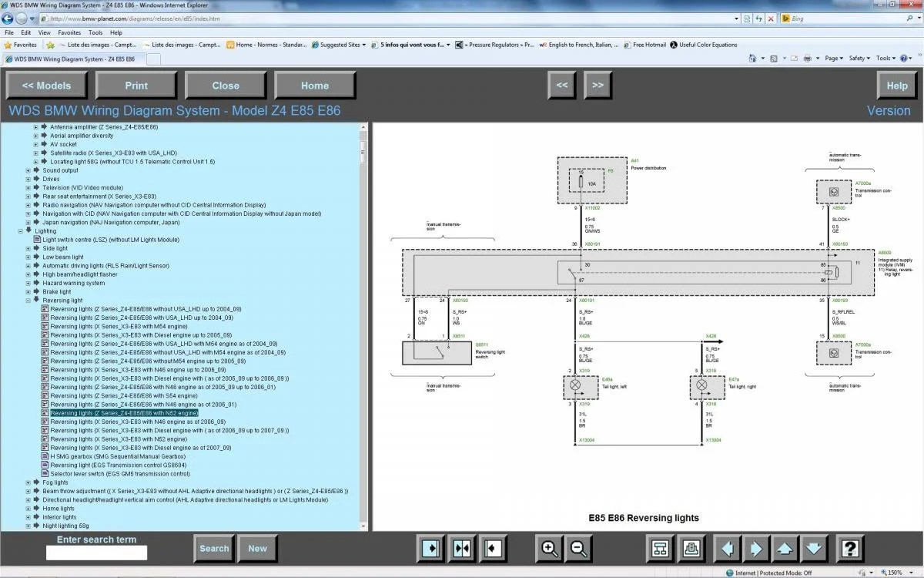The width and height of the screenshot is (924, 578).
Task: Collapse the Reversing light tree node
Action: click(x=28, y=301)
